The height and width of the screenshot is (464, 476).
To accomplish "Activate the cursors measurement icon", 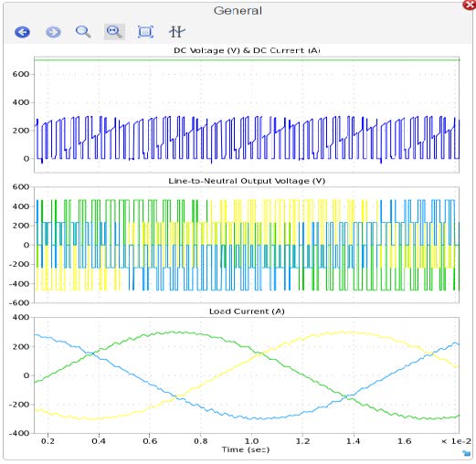I will click(x=177, y=32).
